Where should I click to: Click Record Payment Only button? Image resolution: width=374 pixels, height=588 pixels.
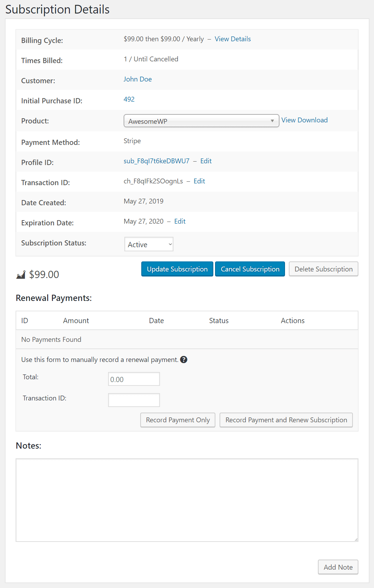point(178,420)
